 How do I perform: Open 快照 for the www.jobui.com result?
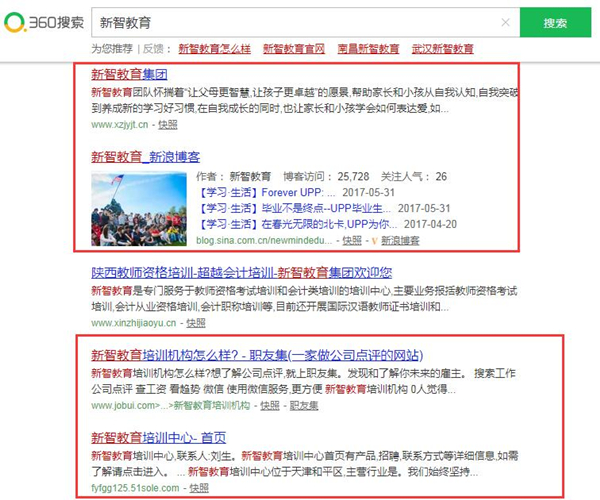[270, 406]
